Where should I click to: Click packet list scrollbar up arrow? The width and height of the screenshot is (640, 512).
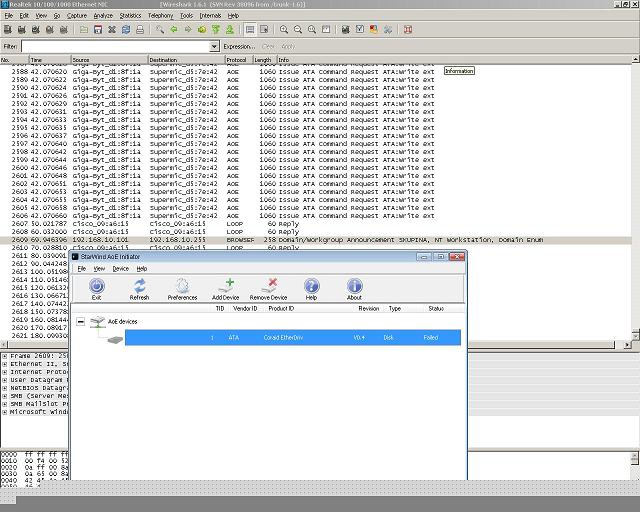tap(636, 59)
